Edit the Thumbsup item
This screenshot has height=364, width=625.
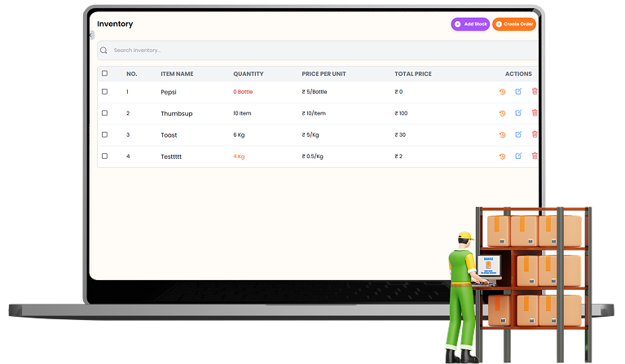[518, 112]
